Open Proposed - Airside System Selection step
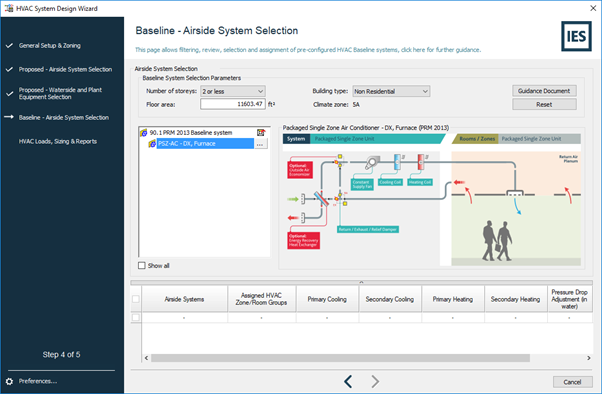This screenshot has height=394, width=602. pos(65,70)
